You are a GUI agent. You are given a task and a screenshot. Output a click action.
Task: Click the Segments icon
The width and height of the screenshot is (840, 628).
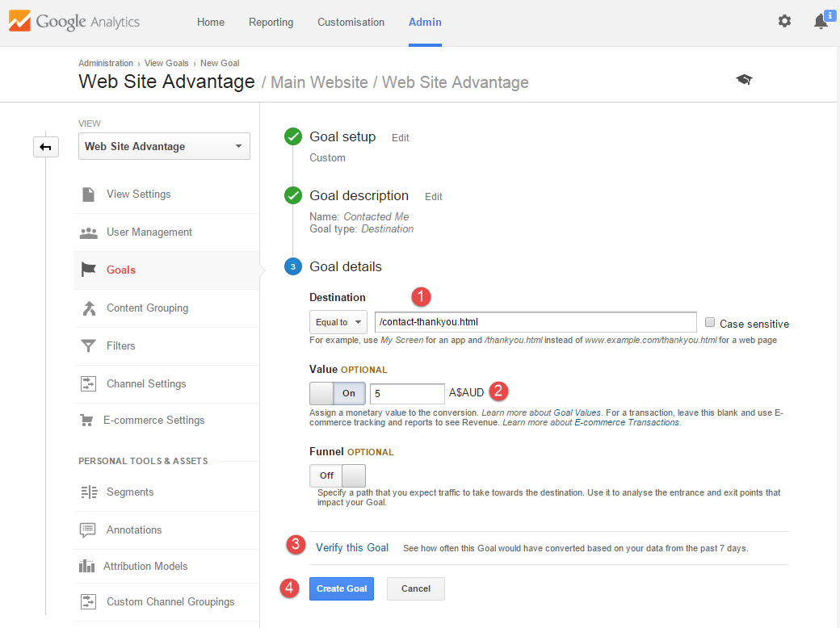[89, 492]
